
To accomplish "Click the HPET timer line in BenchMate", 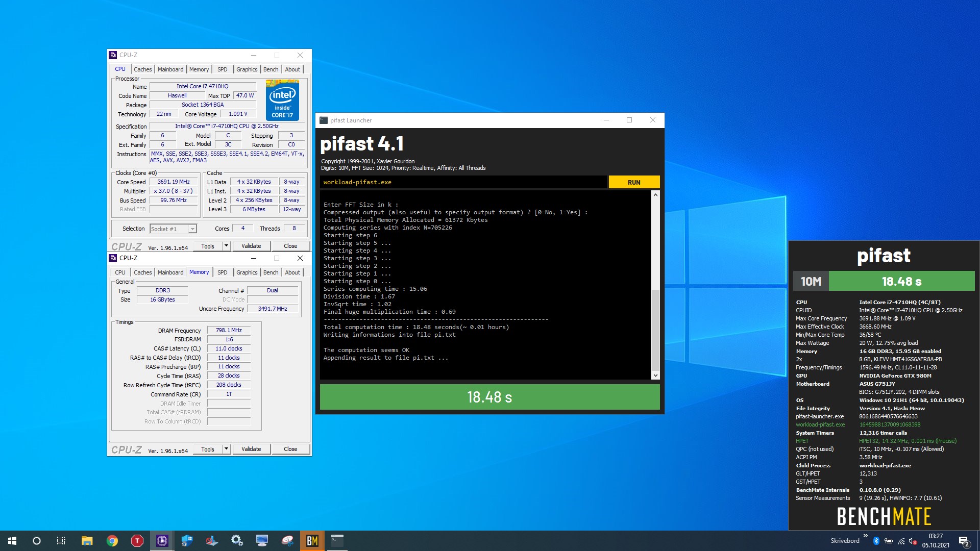I will coord(876,441).
